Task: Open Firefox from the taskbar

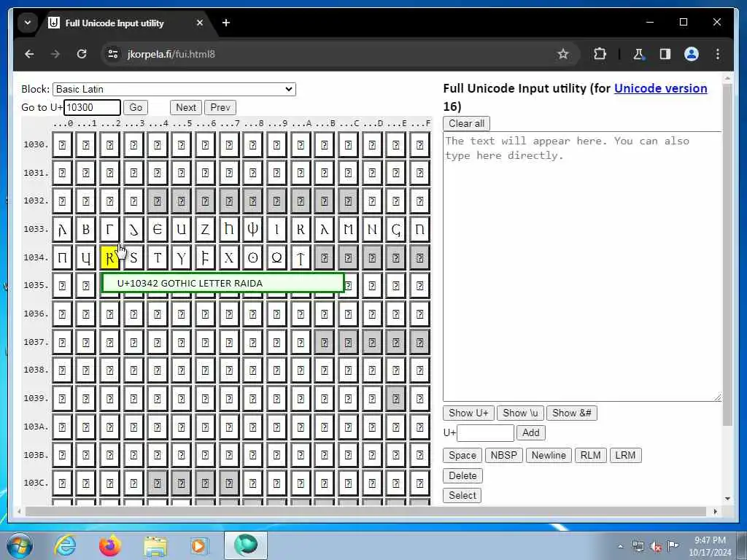Action: pyautogui.click(x=110, y=545)
